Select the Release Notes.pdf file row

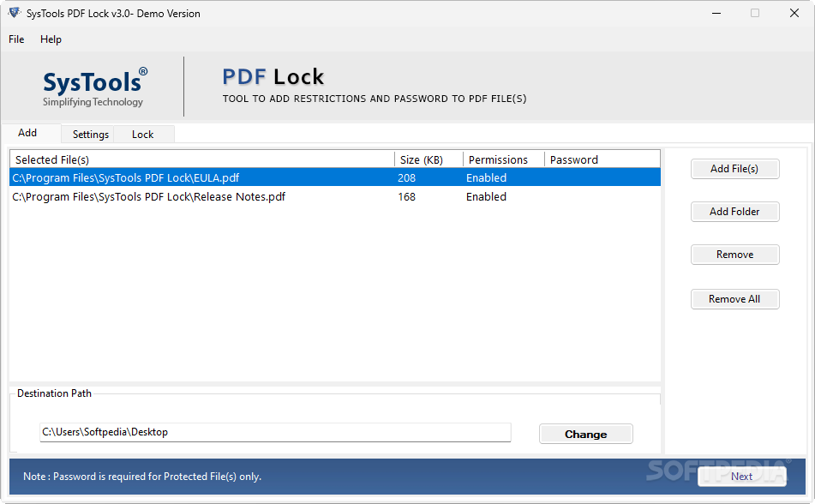coord(335,196)
